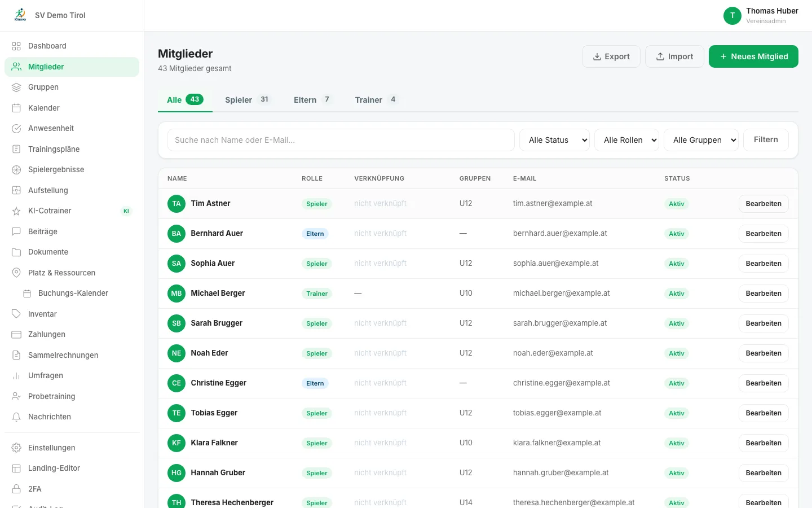Open the Alle Gruppen dropdown
Screen dimensions: 812x508
(x=701, y=140)
